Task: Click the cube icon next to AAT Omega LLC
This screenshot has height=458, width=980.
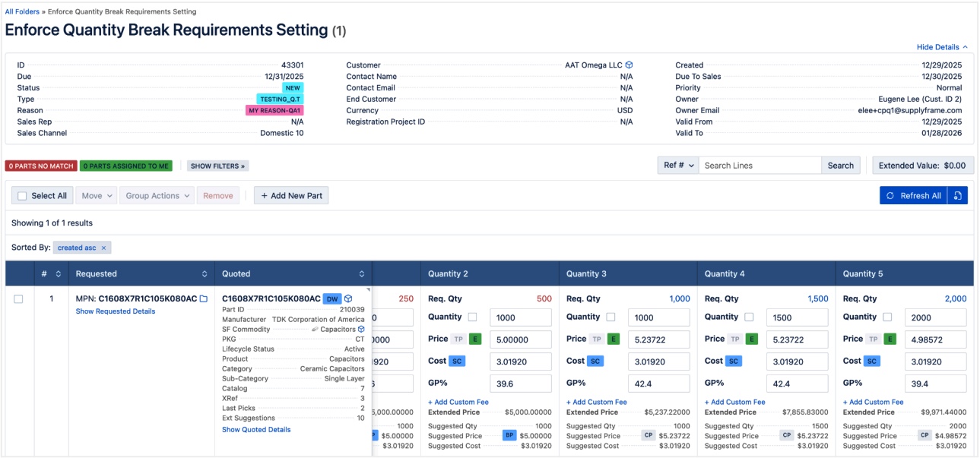Action: coord(630,65)
